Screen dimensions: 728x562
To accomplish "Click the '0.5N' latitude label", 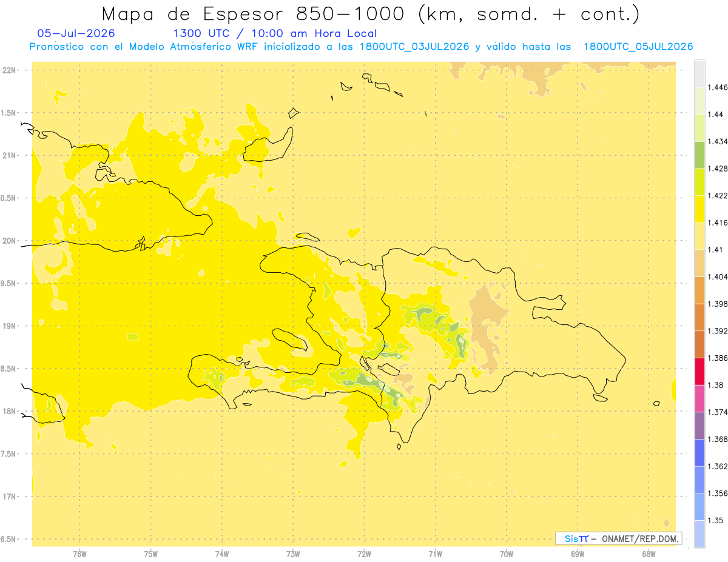I will point(9,198).
